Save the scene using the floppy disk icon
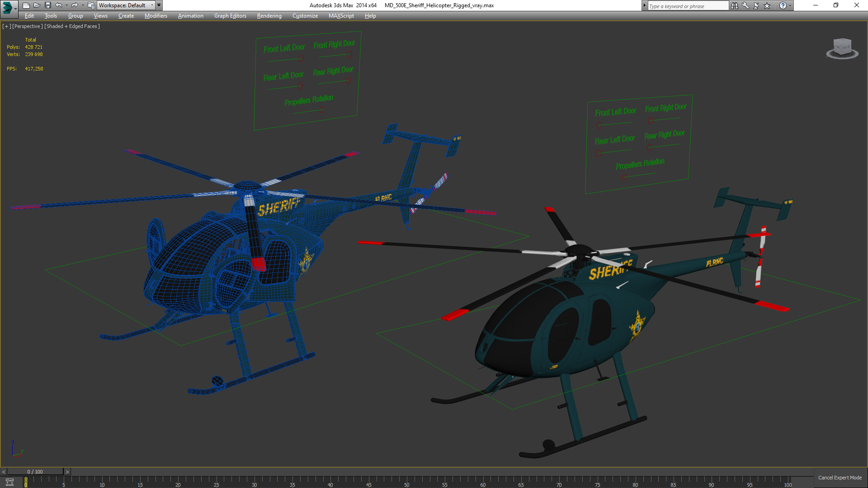Viewport: 868px width, 488px height. (47, 5)
